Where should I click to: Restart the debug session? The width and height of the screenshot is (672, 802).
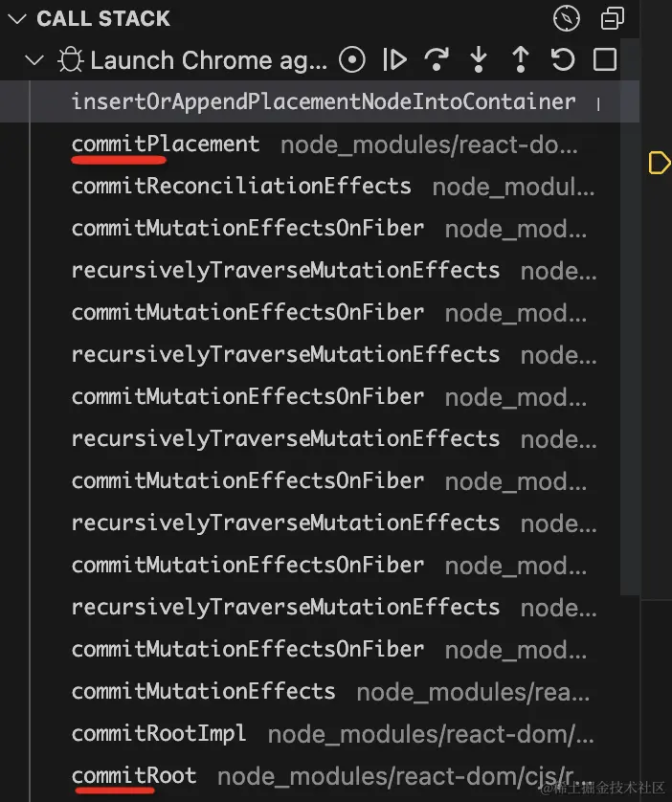pyautogui.click(x=563, y=60)
